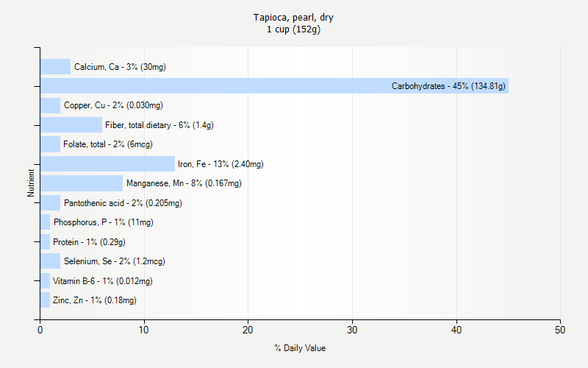
Task: Click the chart title 'Tapioca, pearl, dry'
Action: (293, 18)
